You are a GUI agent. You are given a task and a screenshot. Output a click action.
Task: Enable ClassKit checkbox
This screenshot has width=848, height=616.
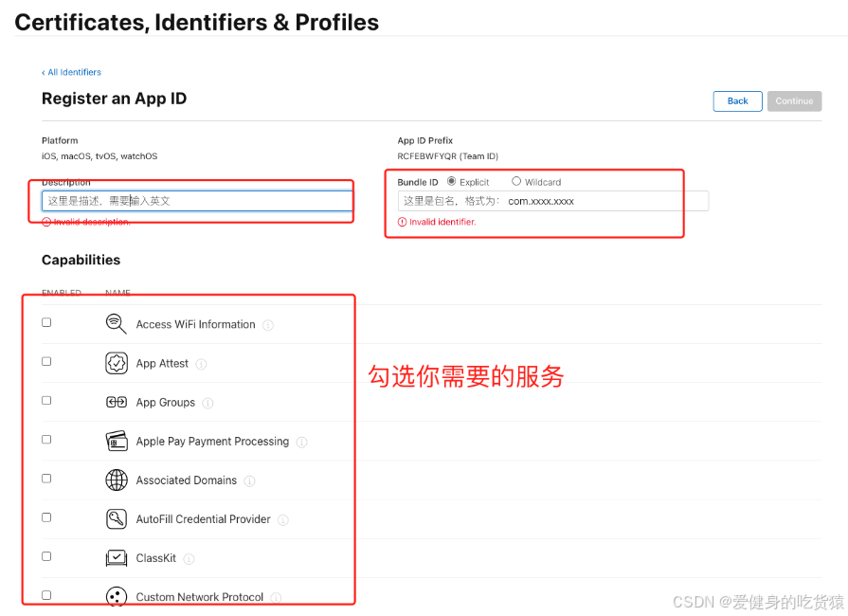click(x=46, y=556)
